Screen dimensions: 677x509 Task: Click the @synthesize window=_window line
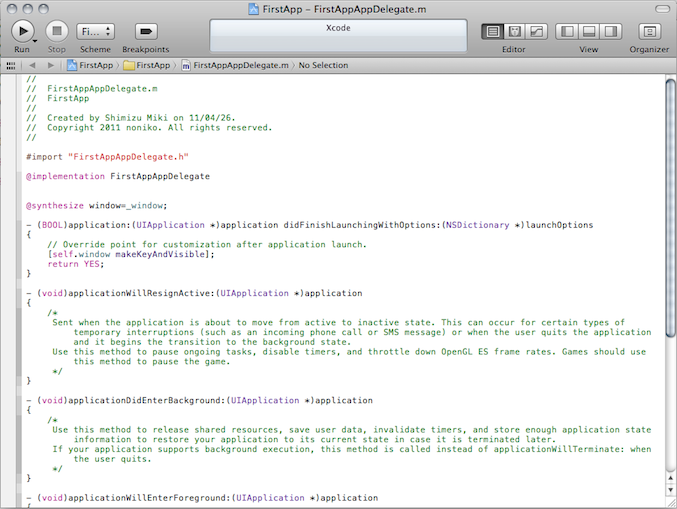tap(96, 205)
